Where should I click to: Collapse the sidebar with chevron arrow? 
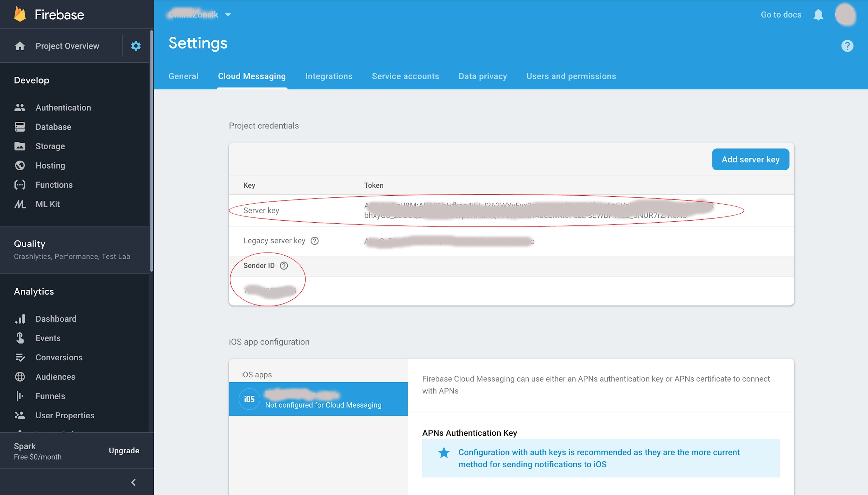(133, 482)
